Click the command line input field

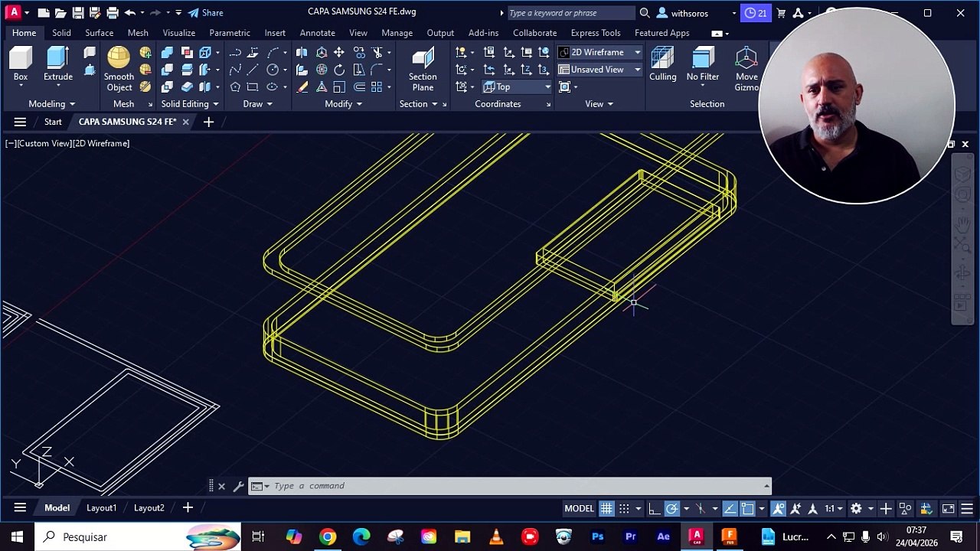509,486
